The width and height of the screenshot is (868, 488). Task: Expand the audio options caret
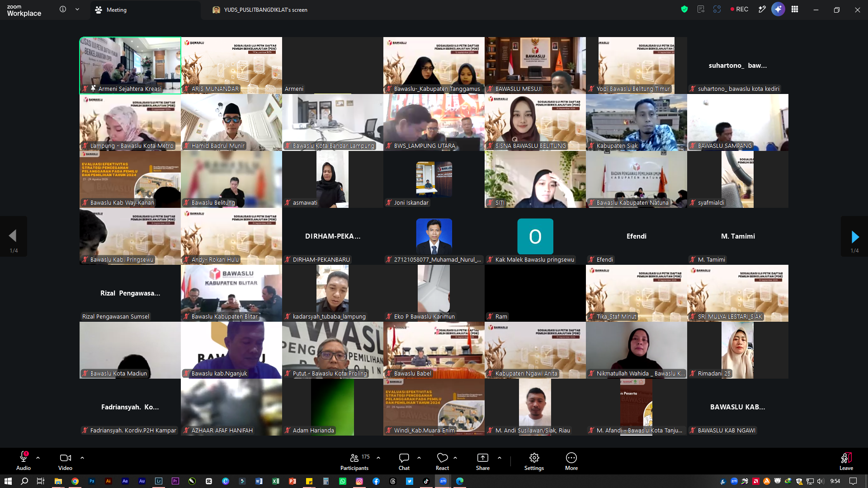click(x=38, y=458)
